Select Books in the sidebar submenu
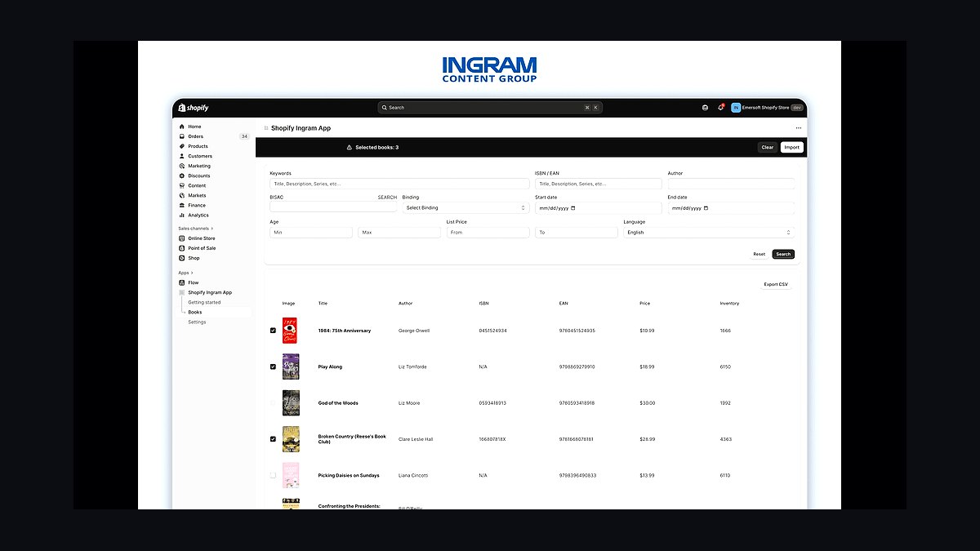This screenshot has width=980, height=551. [x=195, y=312]
